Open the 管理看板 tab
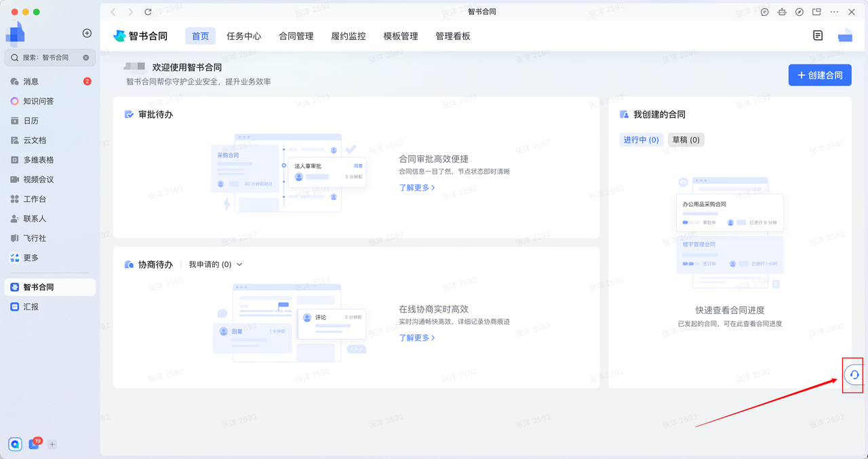The width and height of the screenshot is (868, 459). (452, 36)
